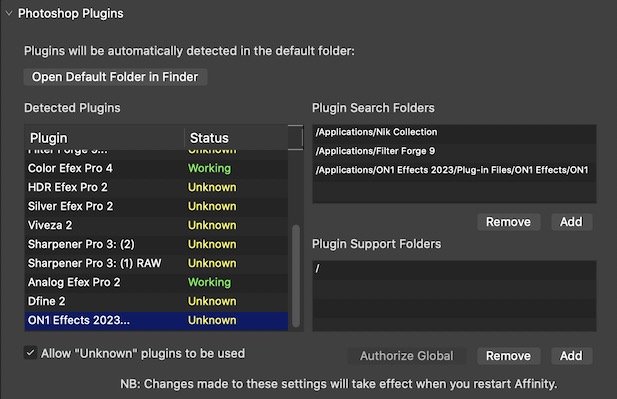Select the Analog Efex Pro 2 plugin
This screenshot has height=399, width=617.
[156, 282]
